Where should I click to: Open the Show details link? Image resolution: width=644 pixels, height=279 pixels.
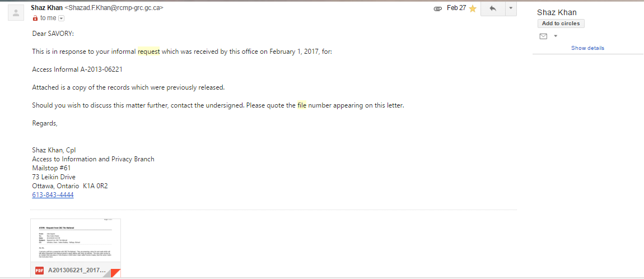(x=587, y=48)
